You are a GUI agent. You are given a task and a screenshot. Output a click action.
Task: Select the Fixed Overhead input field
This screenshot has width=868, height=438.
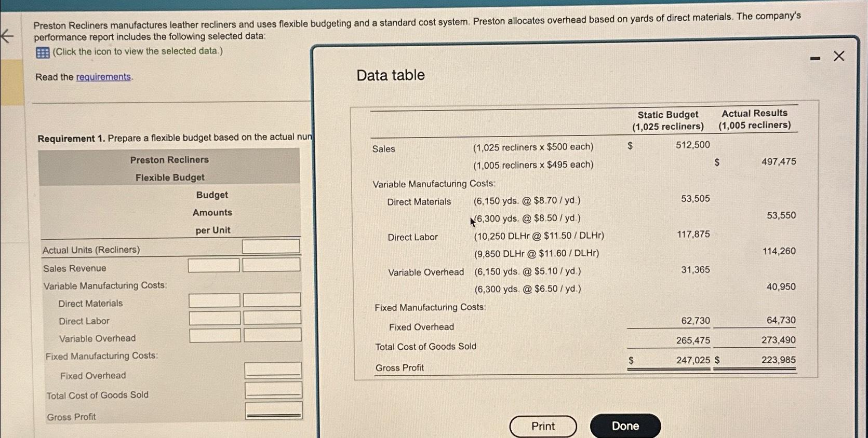pyautogui.click(x=273, y=371)
